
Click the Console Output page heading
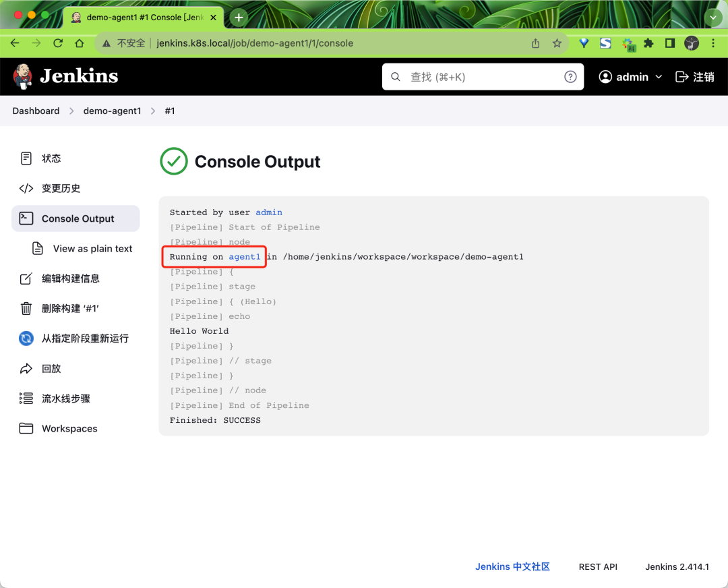pos(257,162)
